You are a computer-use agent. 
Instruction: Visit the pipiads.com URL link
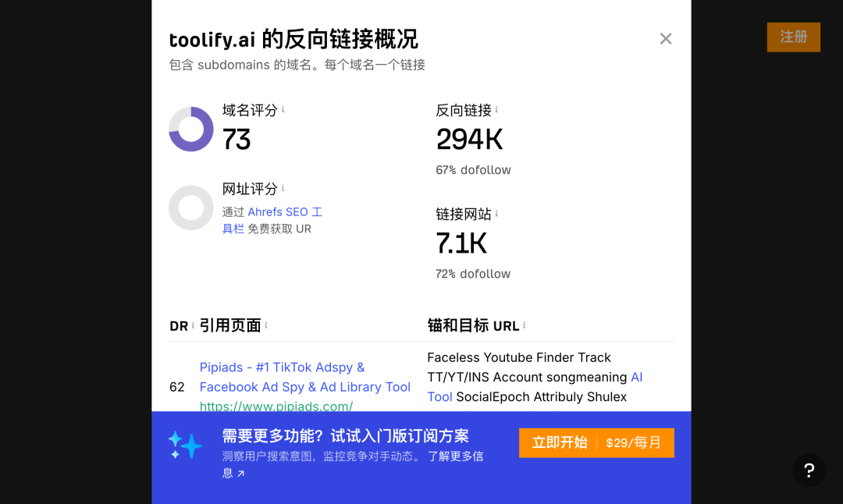click(276, 406)
